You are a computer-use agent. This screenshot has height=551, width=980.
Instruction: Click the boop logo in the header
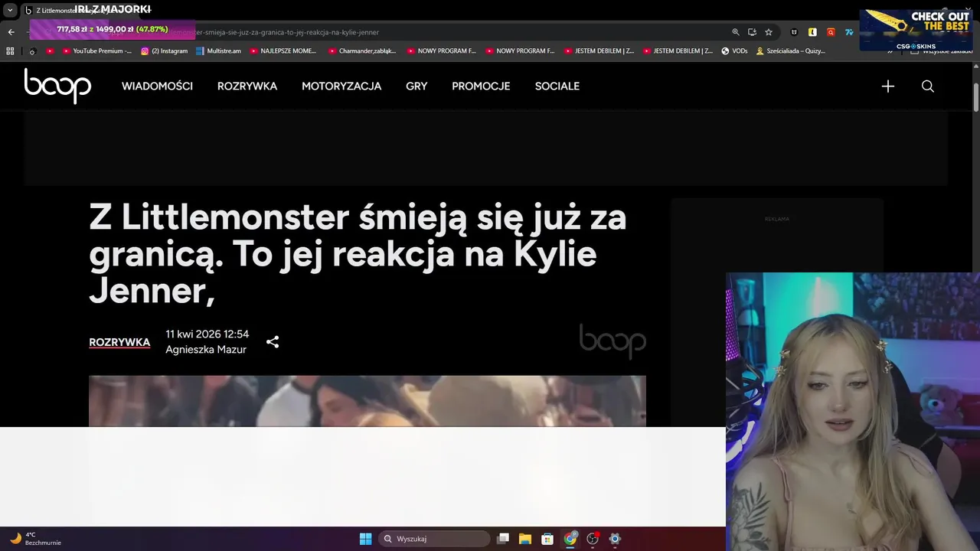click(x=57, y=86)
